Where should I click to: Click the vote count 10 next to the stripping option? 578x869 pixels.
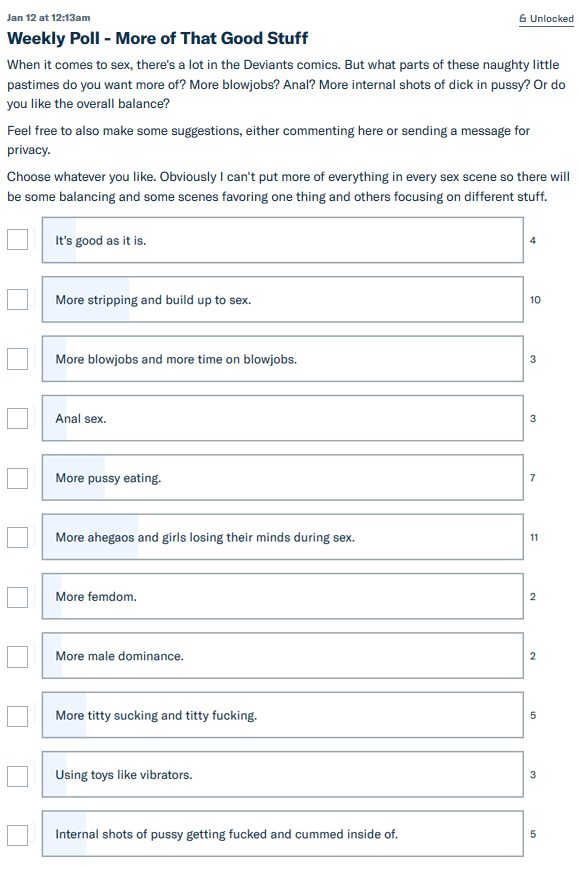[x=535, y=300]
